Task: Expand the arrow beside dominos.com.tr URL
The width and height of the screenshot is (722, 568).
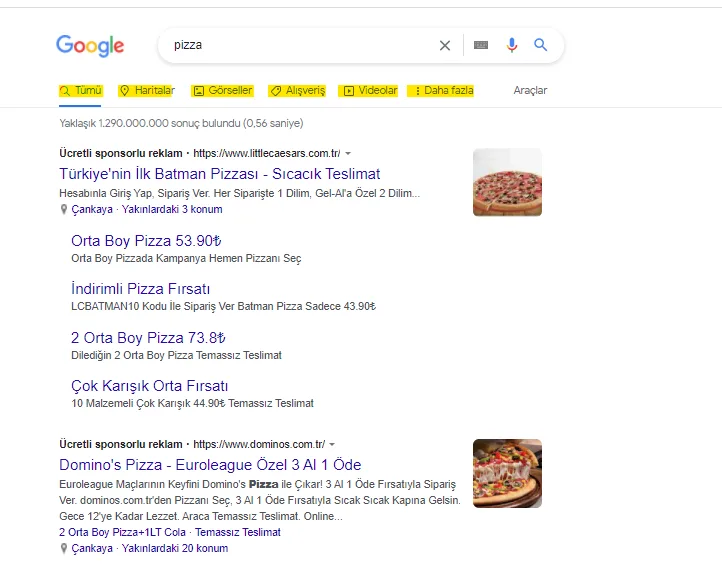Action: pos(332,445)
